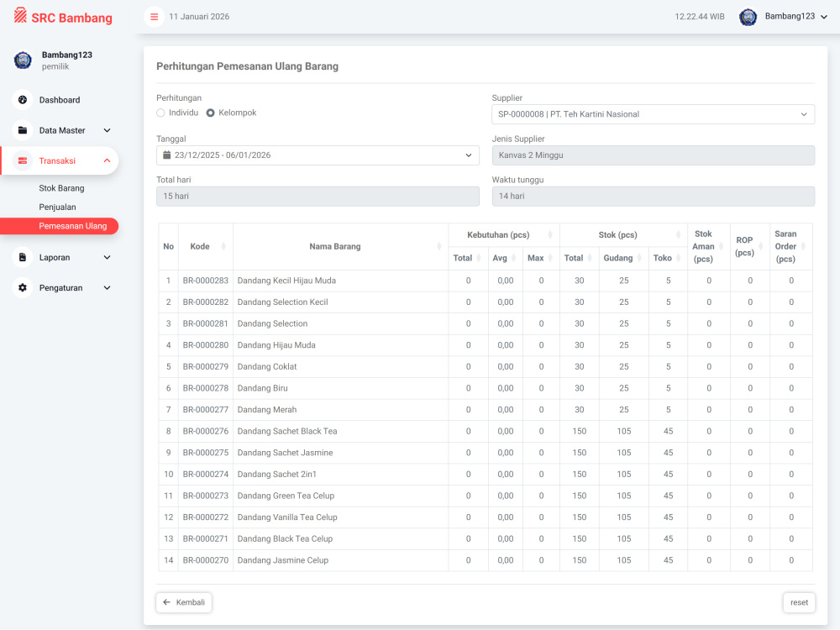The width and height of the screenshot is (840, 630).
Task: Click item name Dandang Sachet Black Tea
Action: pos(287,431)
